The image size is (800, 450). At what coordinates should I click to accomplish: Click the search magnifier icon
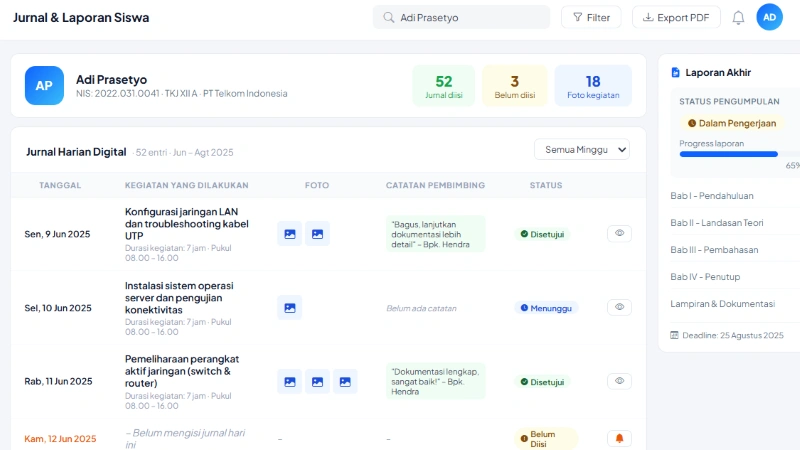click(389, 17)
